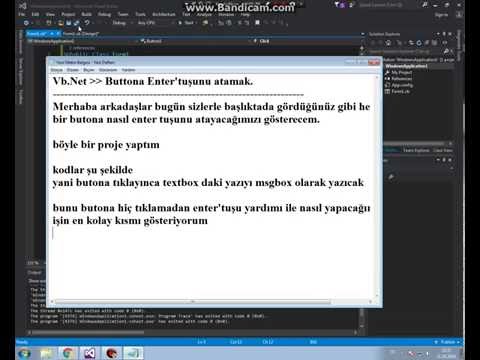Click the Windows Start button
The height and width of the screenshot is (360, 480).
pyautogui.click(x=25, y=353)
